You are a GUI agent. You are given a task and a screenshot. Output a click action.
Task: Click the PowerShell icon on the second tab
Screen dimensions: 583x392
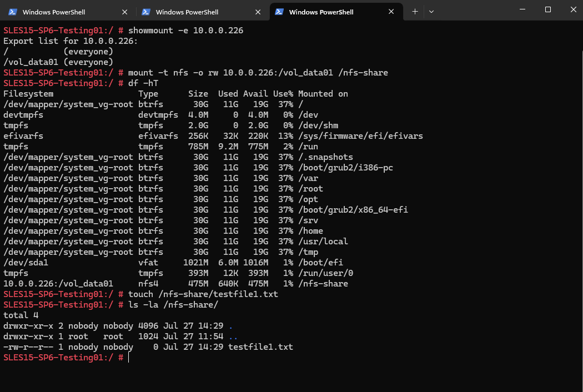145,12
